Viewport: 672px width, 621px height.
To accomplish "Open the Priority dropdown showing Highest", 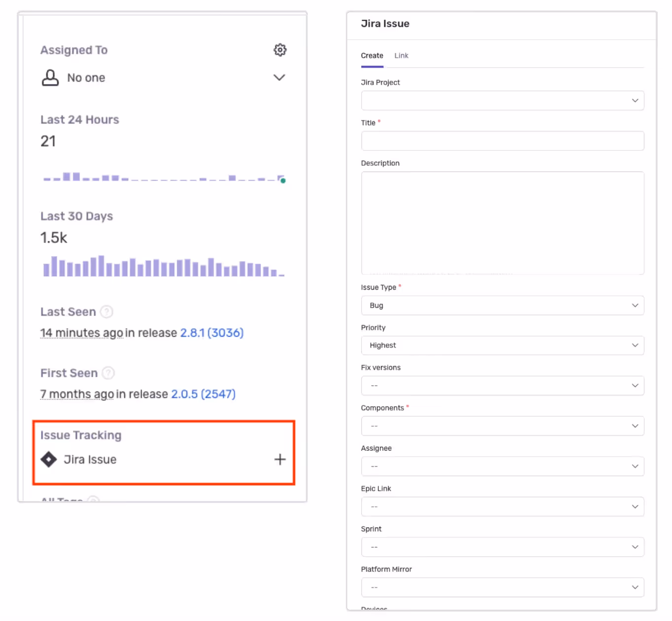I will tap(502, 346).
